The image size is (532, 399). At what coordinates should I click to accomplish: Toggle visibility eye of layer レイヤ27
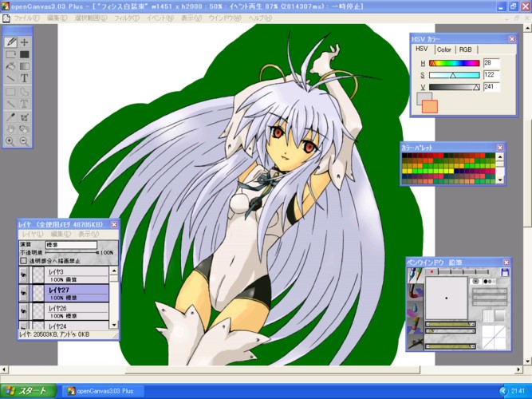(23, 293)
